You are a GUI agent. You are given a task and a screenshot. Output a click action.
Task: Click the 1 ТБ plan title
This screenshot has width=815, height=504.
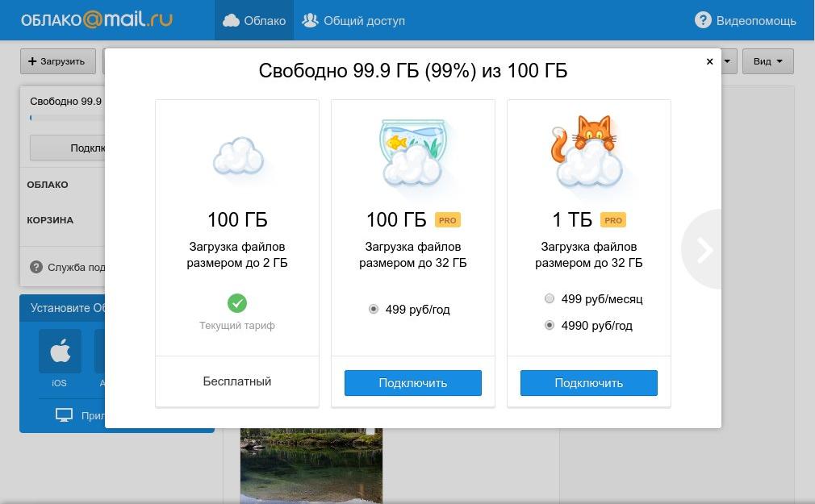pyautogui.click(x=572, y=220)
